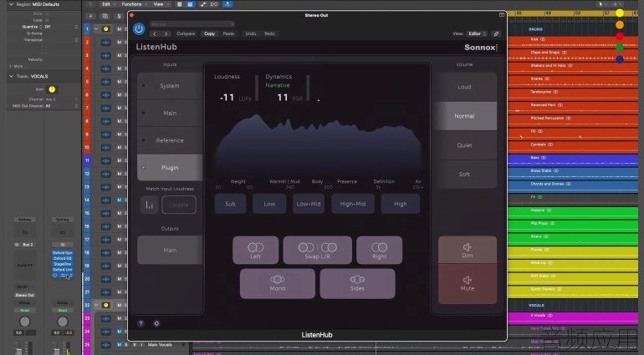Click the track 1 yellow summing stack icon

pos(106,29)
